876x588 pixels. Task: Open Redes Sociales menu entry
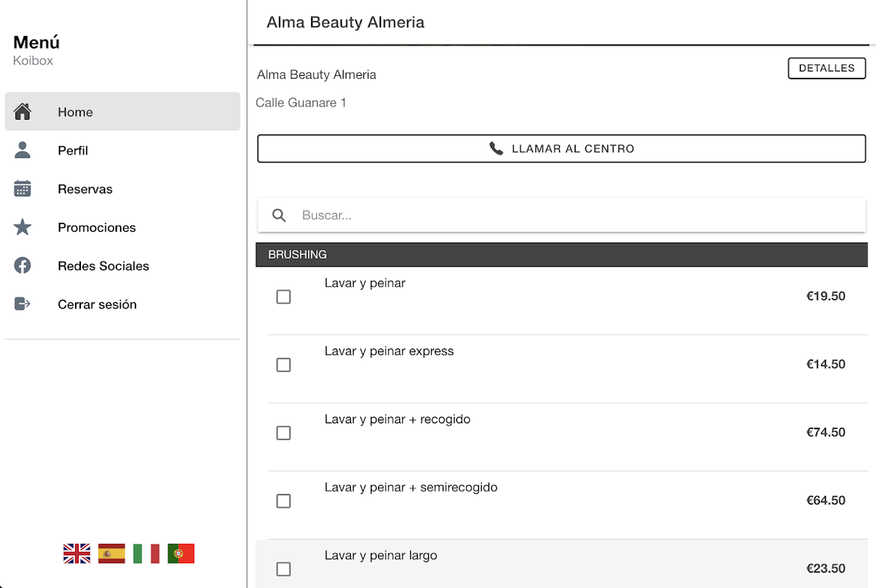coord(122,265)
